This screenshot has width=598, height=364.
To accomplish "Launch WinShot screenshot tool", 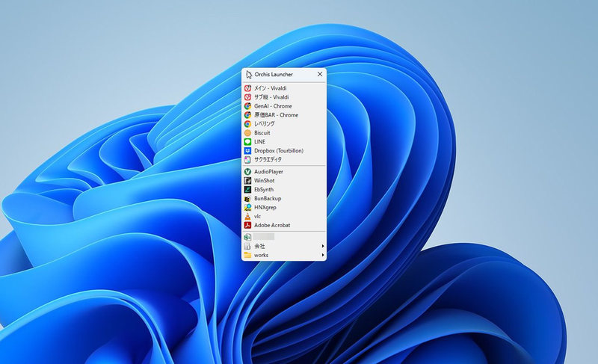I will (264, 181).
